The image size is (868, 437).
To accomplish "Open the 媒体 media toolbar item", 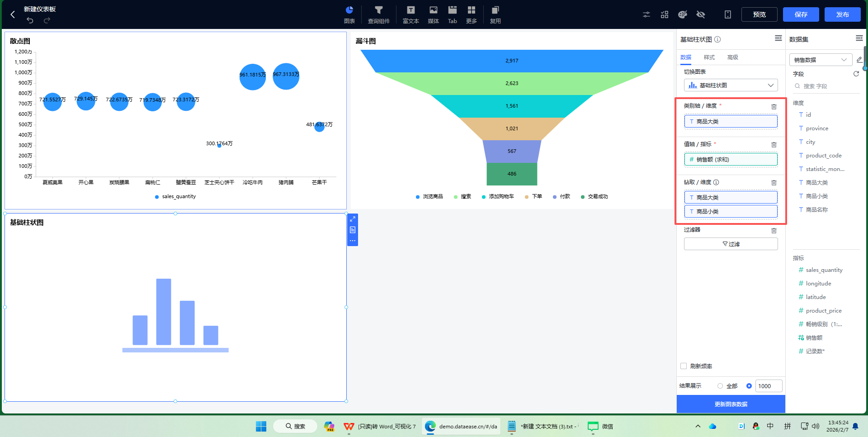I will (x=434, y=14).
